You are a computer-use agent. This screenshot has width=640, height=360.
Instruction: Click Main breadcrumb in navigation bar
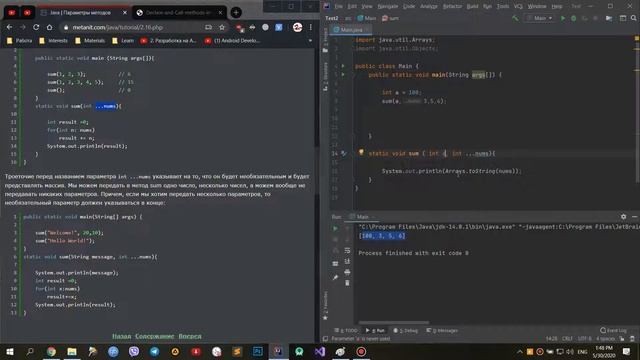point(367,18)
